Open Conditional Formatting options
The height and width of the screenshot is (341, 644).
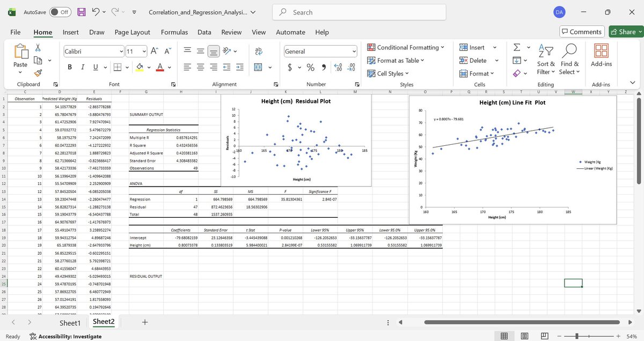click(406, 47)
